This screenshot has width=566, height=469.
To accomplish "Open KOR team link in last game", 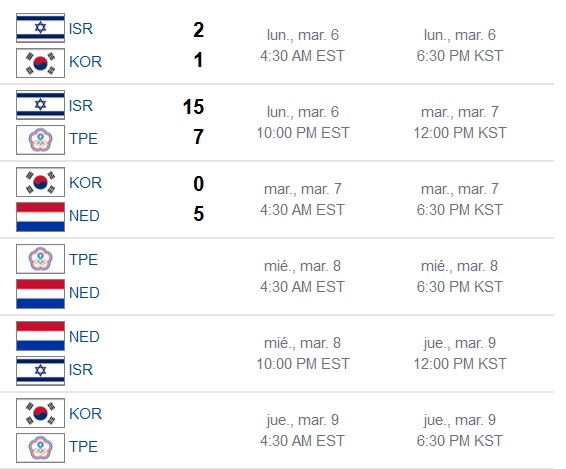I will pos(86,414).
